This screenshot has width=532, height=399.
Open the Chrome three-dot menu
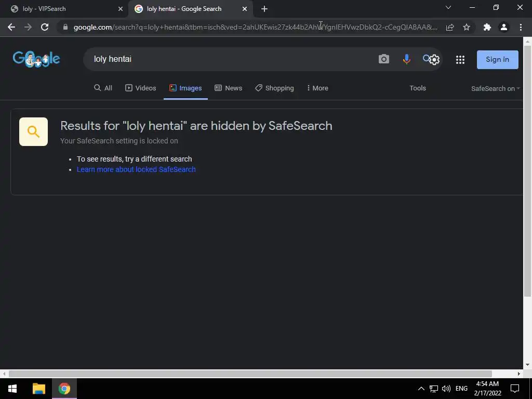click(x=521, y=27)
